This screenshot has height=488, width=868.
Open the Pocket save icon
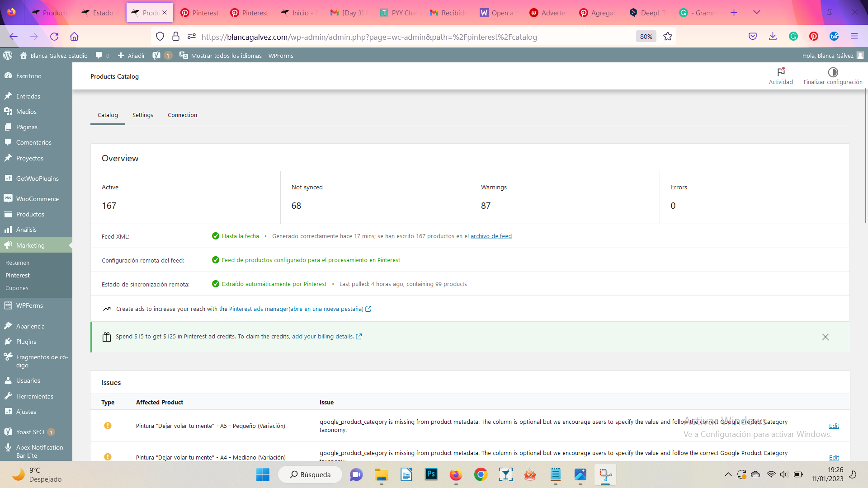(752, 37)
